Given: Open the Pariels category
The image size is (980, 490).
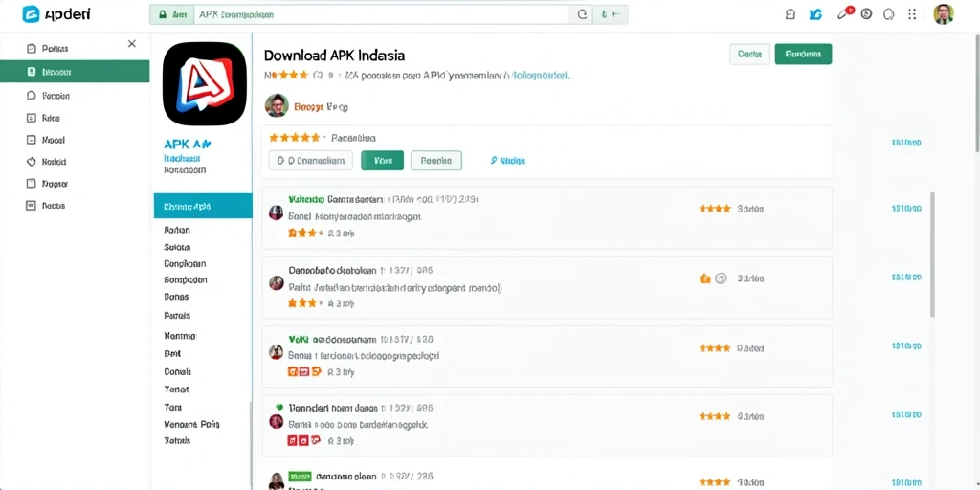Looking at the screenshot, I should [177, 316].
